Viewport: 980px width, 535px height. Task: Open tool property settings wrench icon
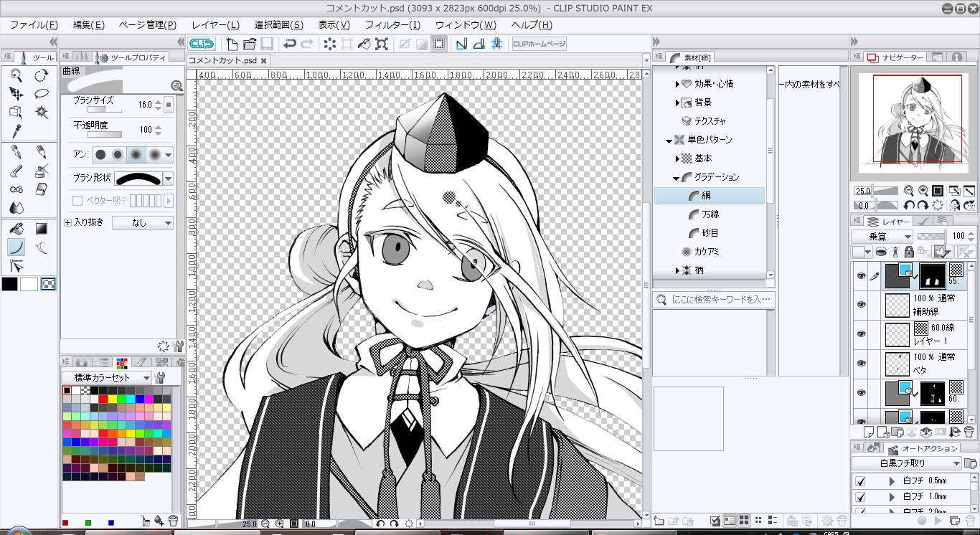click(x=179, y=346)
